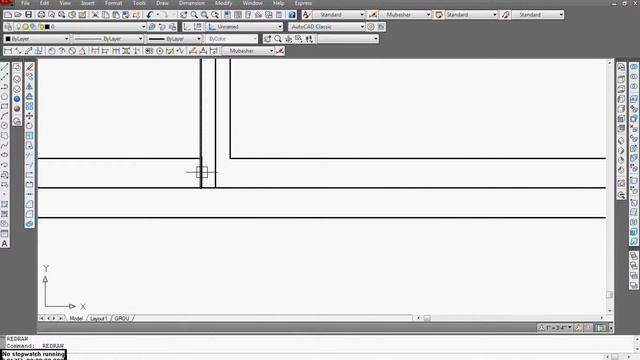
Task: Switch to the Layout1 tab
Action: click(x=99, y=318)
